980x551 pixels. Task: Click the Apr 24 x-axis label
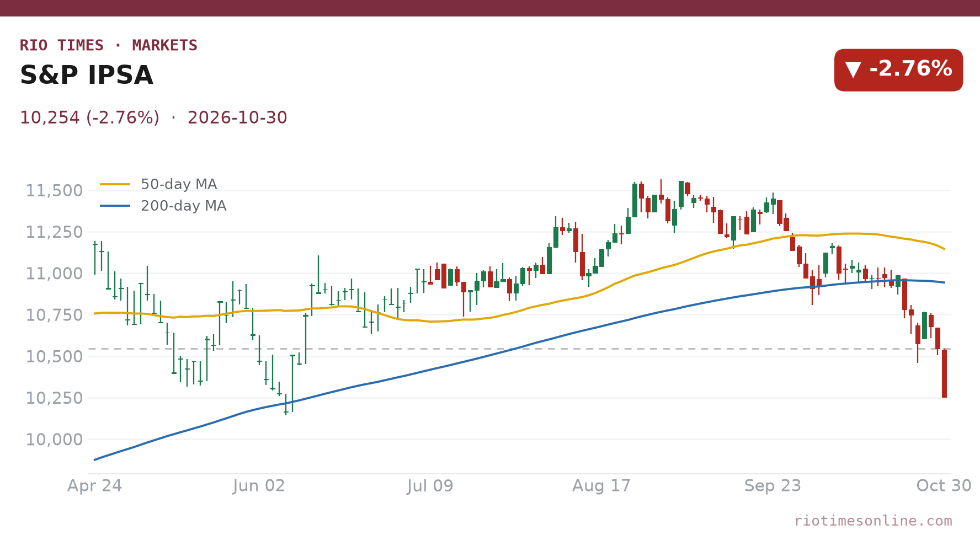coord(95,486)
